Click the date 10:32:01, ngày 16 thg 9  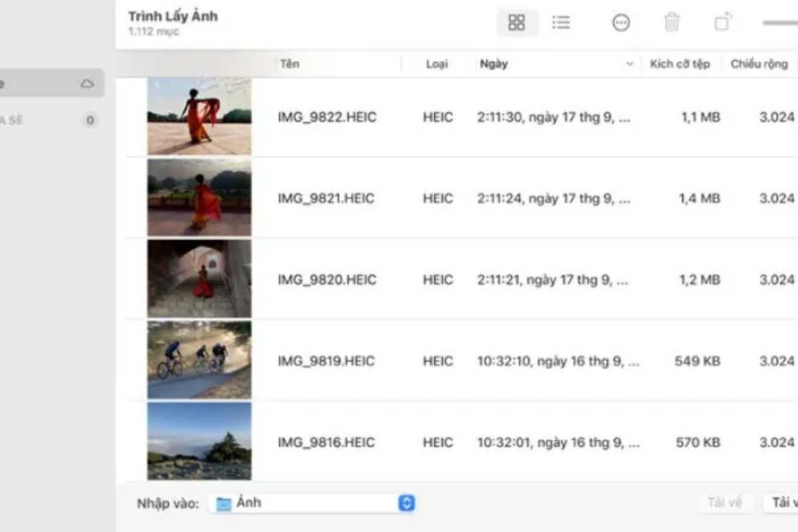pos(558,442)
